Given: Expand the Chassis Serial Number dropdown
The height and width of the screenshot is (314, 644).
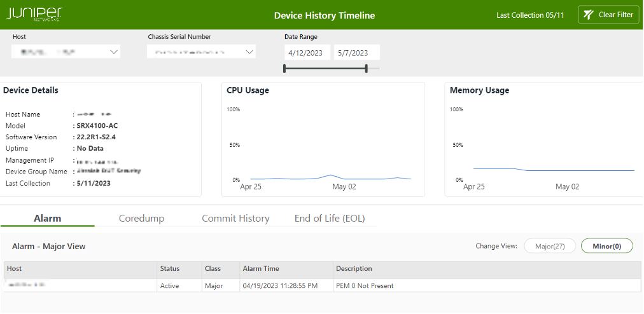Looking at the screenshot, I should point(201,51).
